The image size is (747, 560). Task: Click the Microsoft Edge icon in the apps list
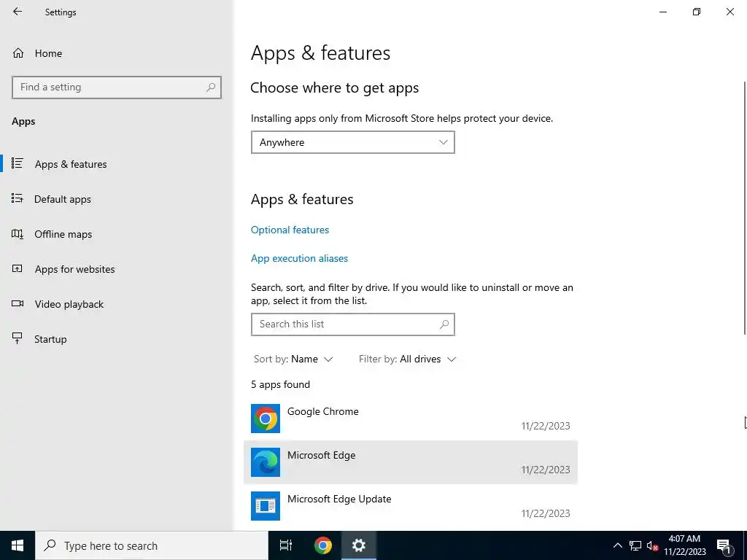266,462
